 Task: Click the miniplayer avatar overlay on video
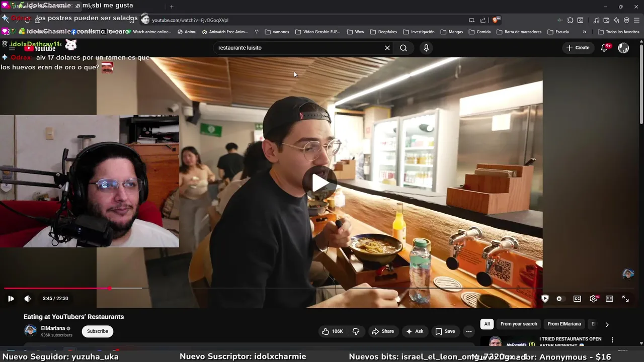coord(628,274)
